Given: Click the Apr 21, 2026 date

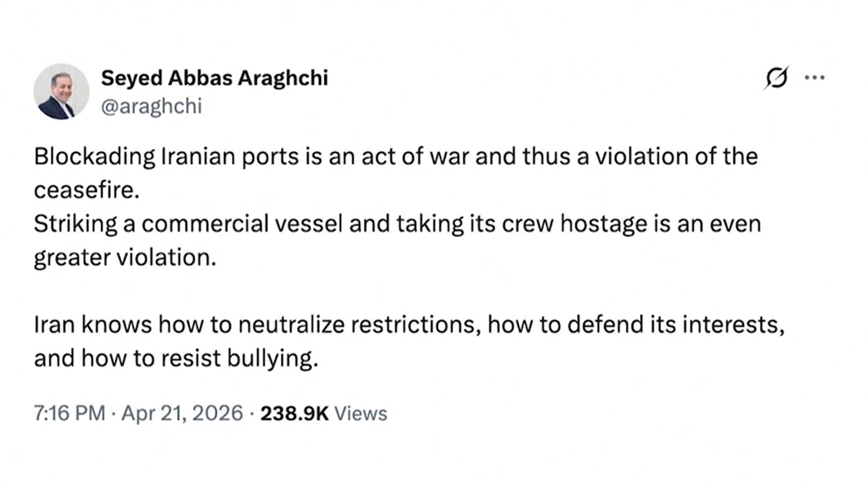Looking at the screenshot, I should click(x=182, y=413).
